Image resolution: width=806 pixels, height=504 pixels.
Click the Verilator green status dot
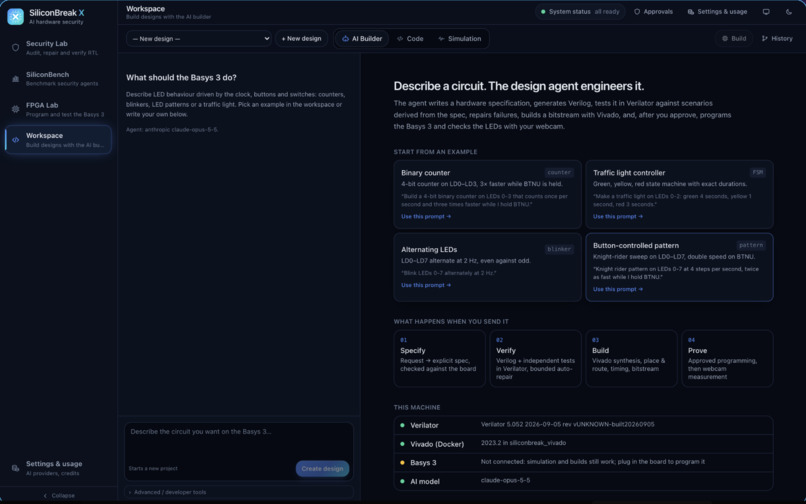pos(402,425)
